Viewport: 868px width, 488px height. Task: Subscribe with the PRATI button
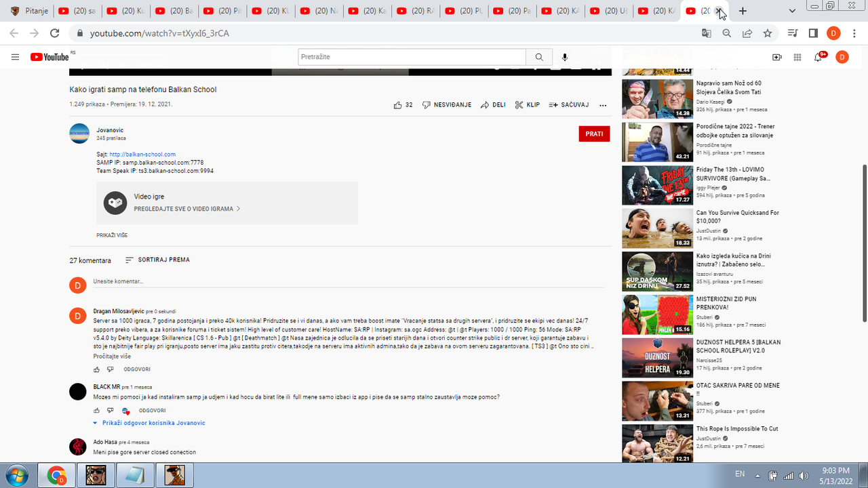[x=594, y=134]
